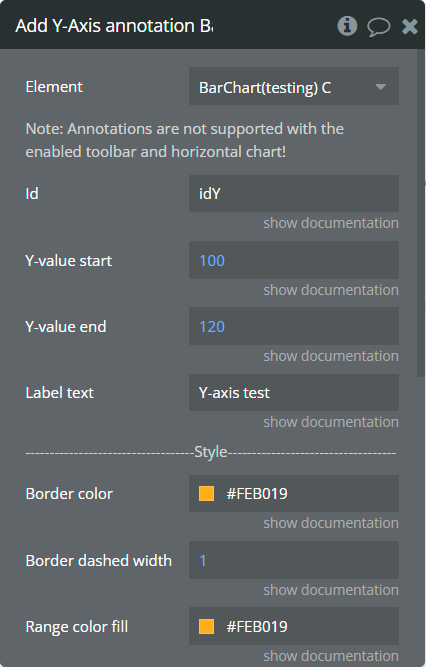Edit the Border dashed width field
This screenshot has width=426, height=667.
tap(294, 560)
